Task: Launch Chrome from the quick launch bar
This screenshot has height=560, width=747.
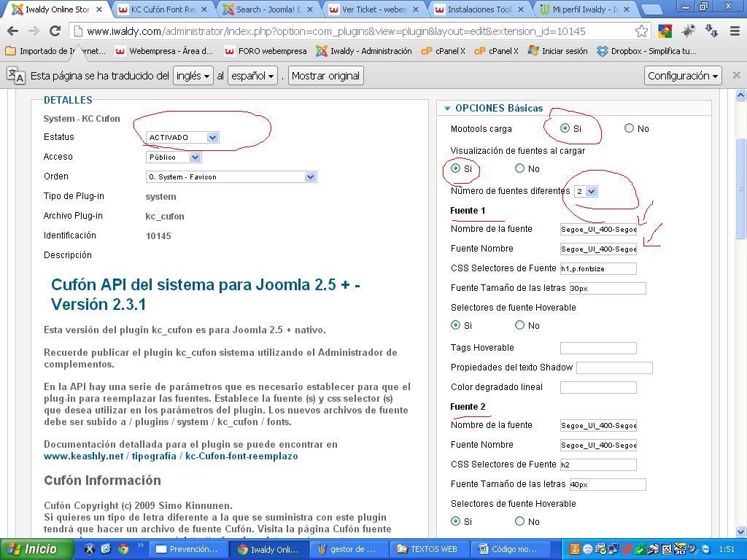Action: point(123,549)
